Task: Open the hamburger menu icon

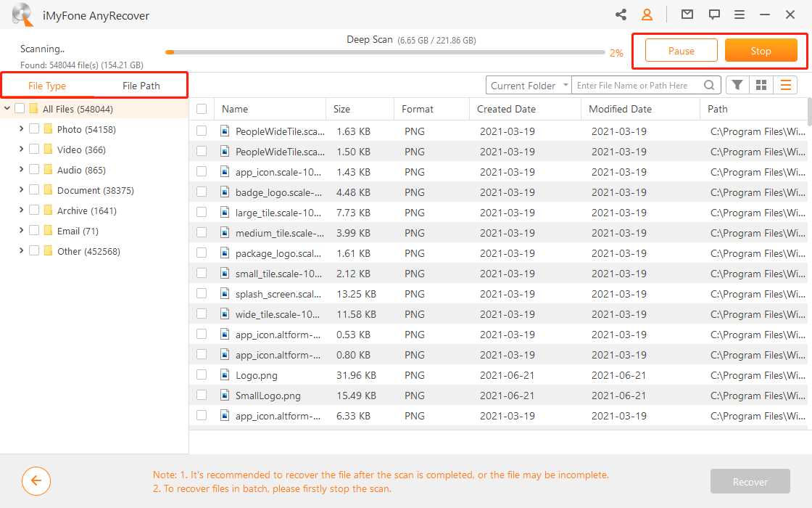Action: click(x=739, y=15)
